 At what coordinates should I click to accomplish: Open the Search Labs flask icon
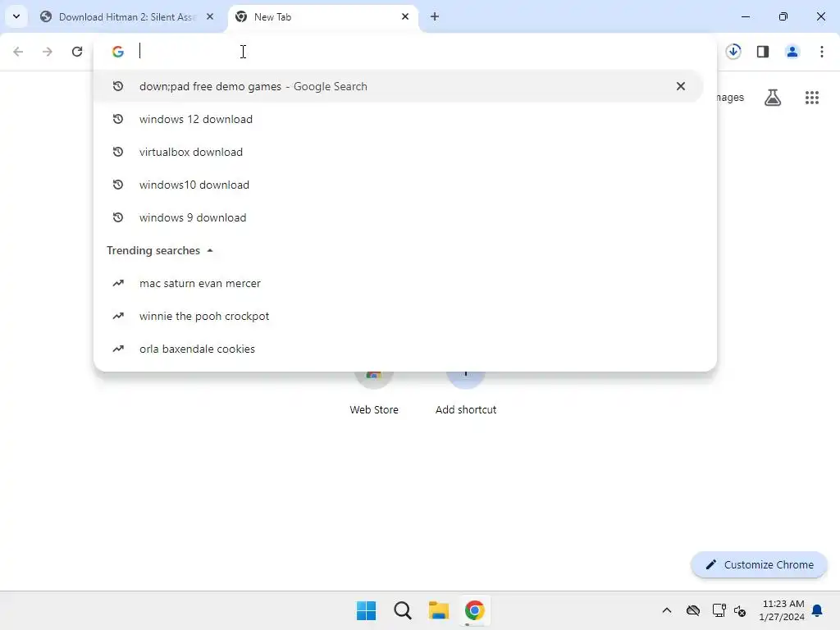773,98
